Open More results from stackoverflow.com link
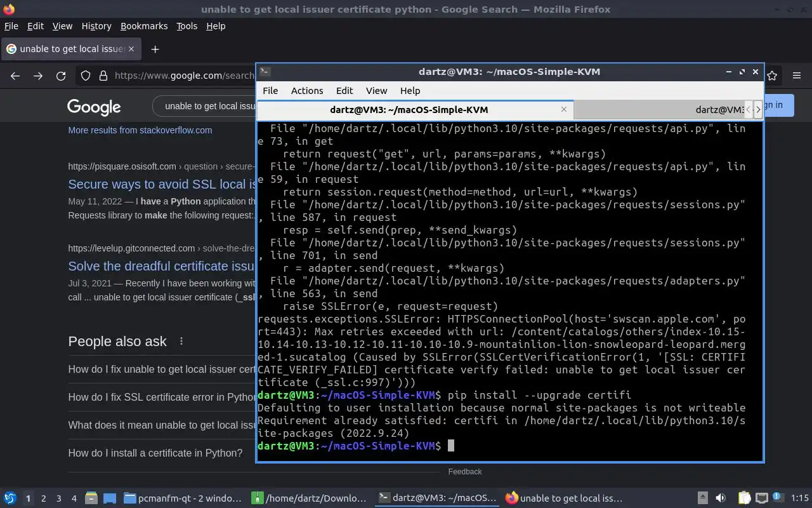Viewport: 812px width, 508px height. pyautogui.click(x=140, y=130)
